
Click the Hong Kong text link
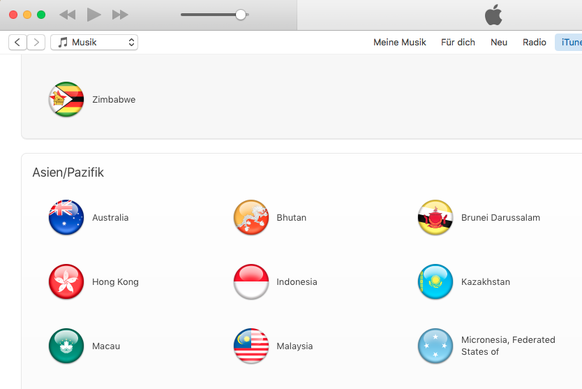pyautogui.click(x=115, y=282)
